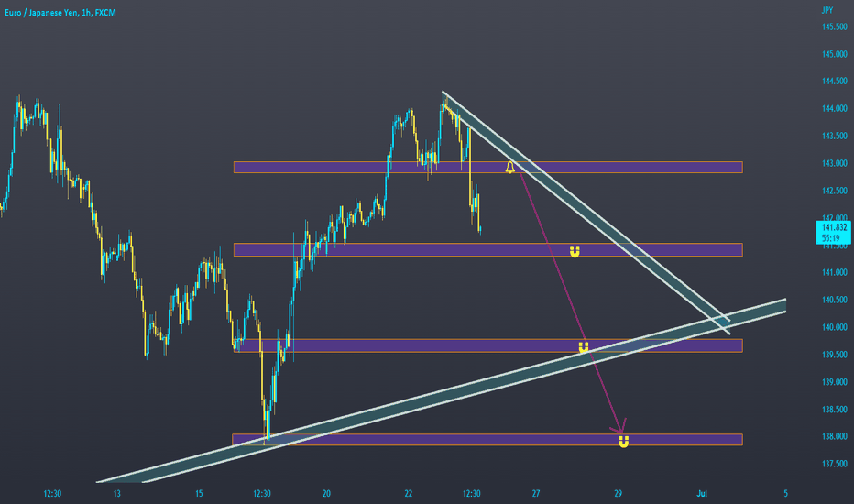
Task: Click the Jul label on time axis
Action: click(x=702, y=494)
